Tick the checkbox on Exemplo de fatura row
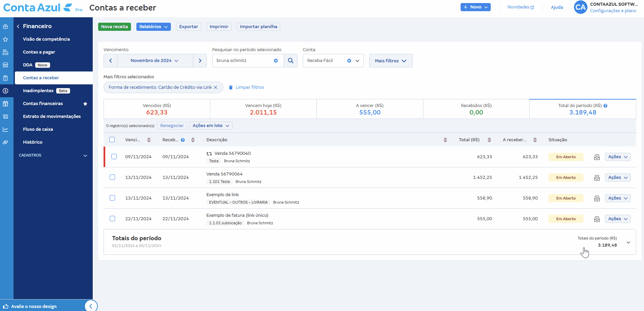 112,219
